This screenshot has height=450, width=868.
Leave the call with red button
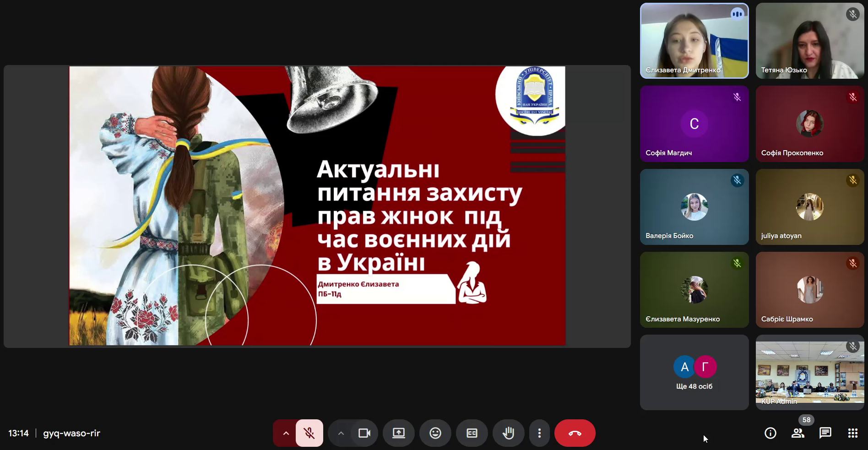(575, 433)
